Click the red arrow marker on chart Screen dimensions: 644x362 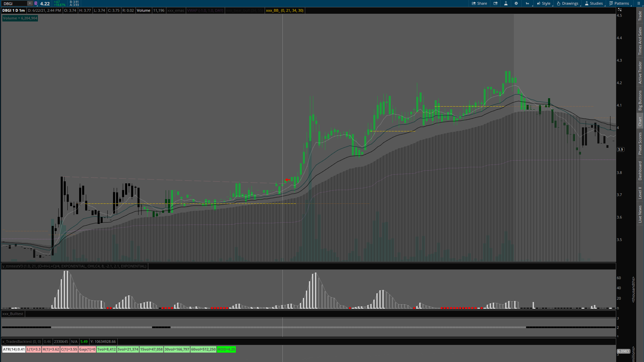[x=287, y=180]
